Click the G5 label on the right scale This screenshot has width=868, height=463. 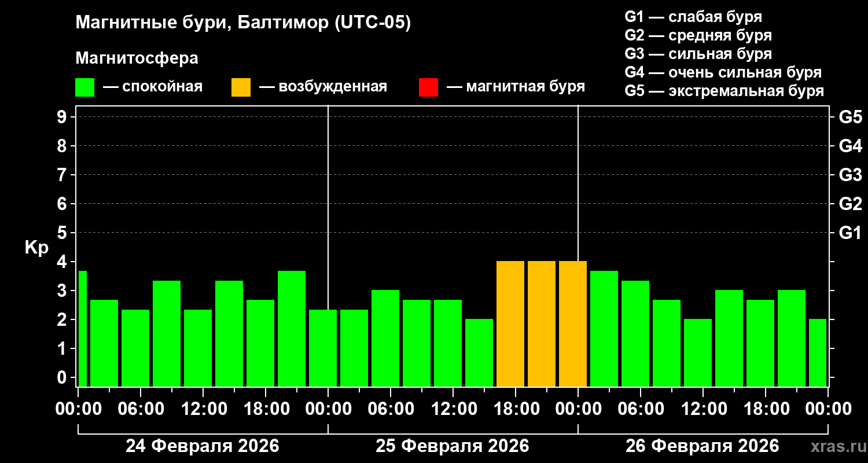tap(850, 117)
